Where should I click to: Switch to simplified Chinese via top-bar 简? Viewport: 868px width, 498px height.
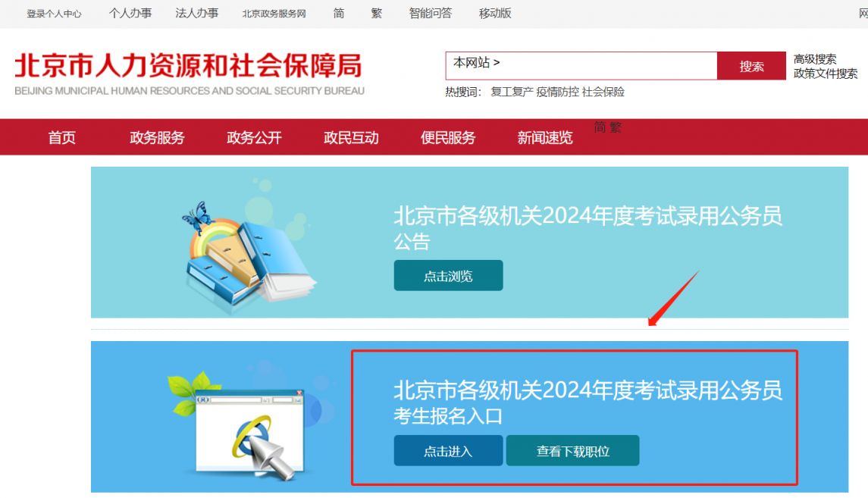339,14
